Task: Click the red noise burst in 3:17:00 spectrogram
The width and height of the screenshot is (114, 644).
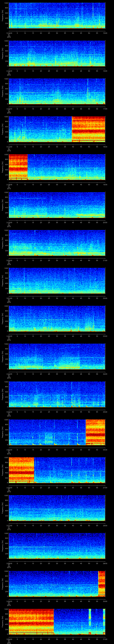Action: (x=88, y=129)
